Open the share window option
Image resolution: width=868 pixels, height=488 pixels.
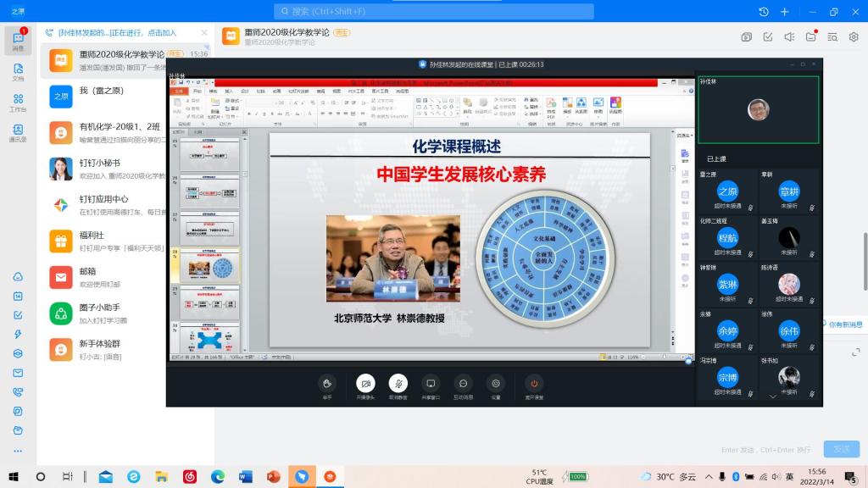(x=431, y=385)
